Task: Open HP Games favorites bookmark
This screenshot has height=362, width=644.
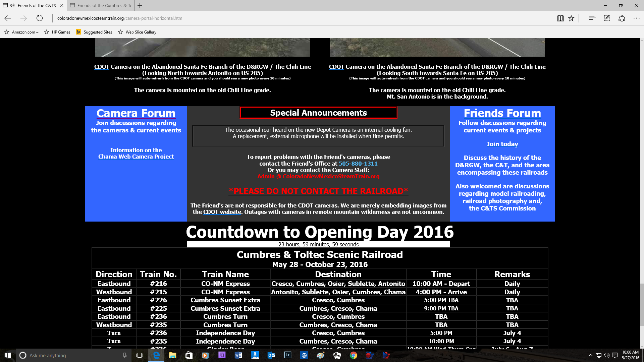Action: 57,32
